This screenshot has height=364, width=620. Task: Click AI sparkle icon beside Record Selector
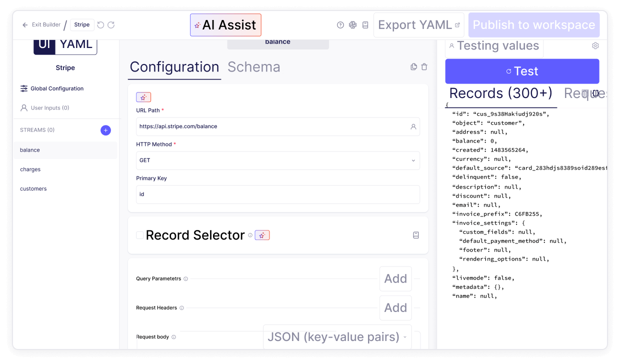click(x=262, y=235)
